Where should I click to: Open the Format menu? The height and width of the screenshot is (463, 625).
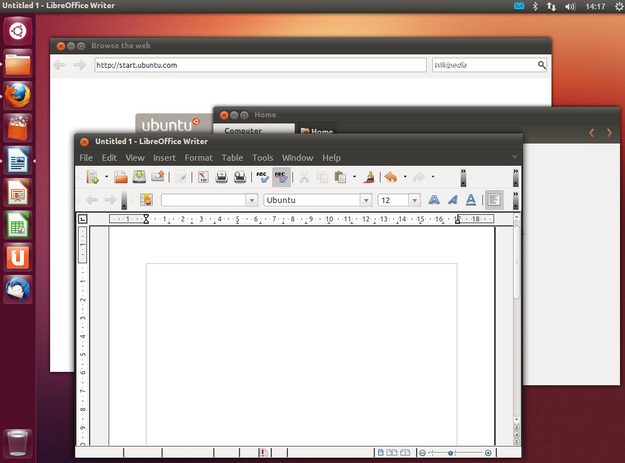coord(199,158)
